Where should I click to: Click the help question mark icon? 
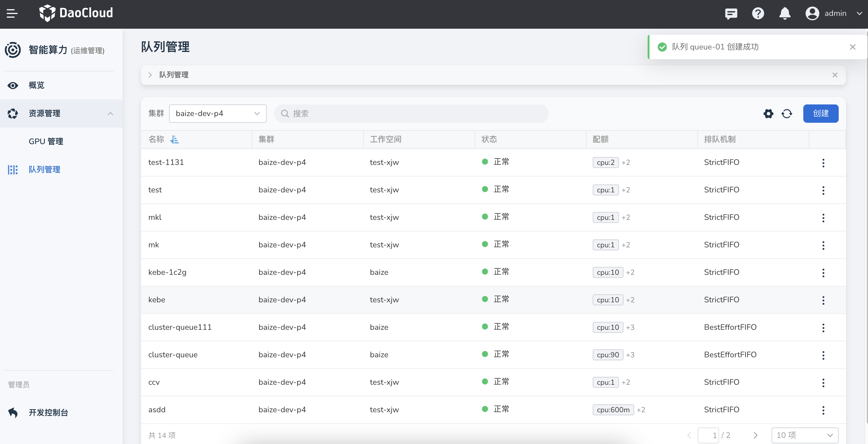click(x=758, y=13)
